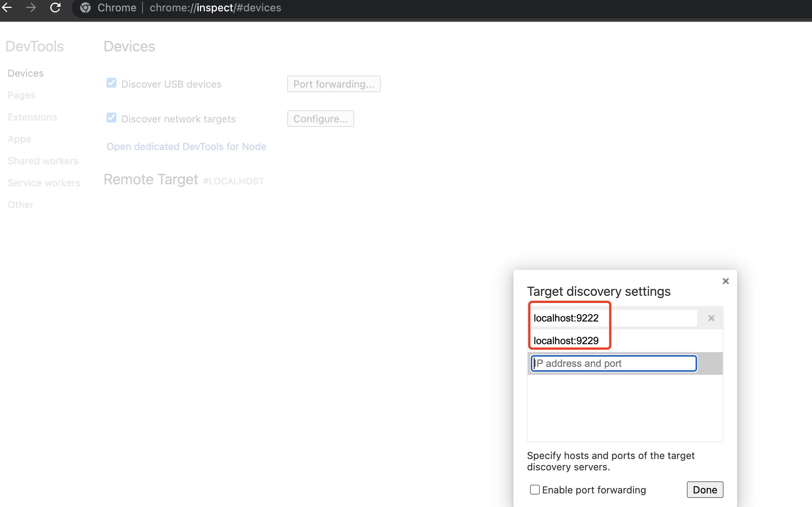The width and height of the screenshot is (812, 507).
Task: Focus the IP address and port field
Action: point(614,363)
